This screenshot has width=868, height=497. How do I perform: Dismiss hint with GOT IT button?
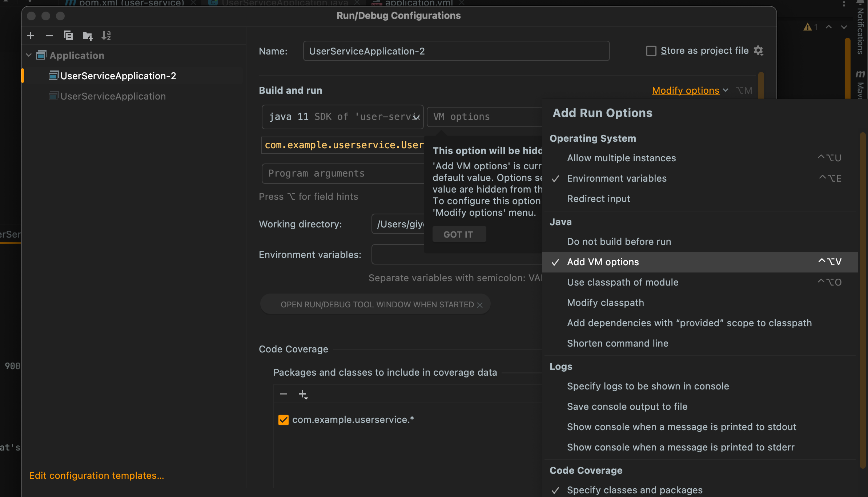(459, 234)
